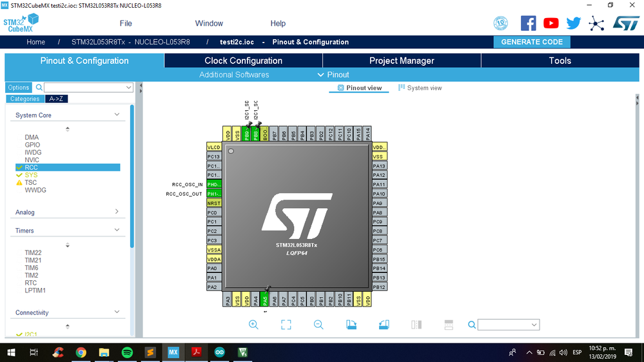Switch to Clock Configuration tab
The width and height of the screenshot is (644, 362).
click(243, 61)
